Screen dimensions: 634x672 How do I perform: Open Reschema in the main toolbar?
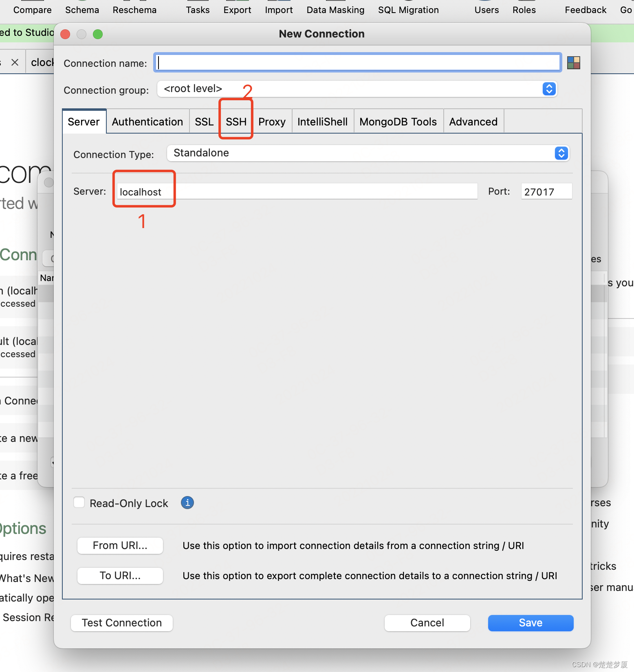(135, 10)
